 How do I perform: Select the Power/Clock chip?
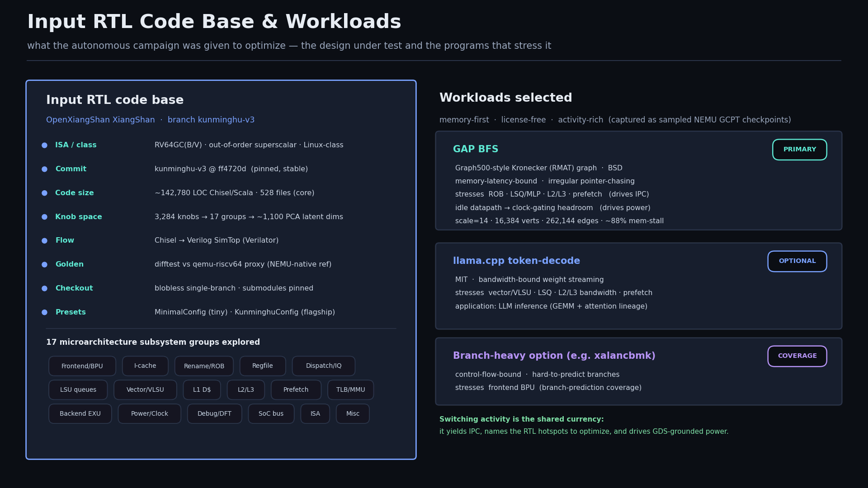pos(150,414)
